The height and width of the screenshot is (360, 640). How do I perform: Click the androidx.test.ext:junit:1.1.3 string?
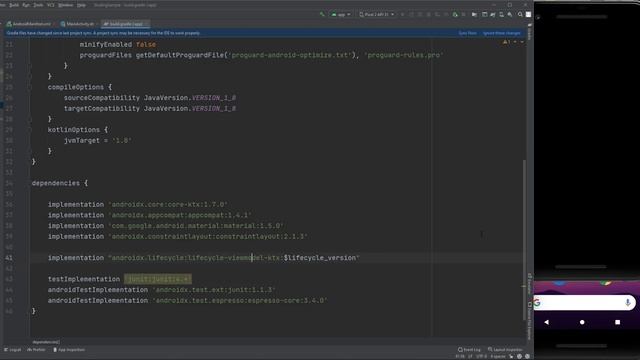214,290
